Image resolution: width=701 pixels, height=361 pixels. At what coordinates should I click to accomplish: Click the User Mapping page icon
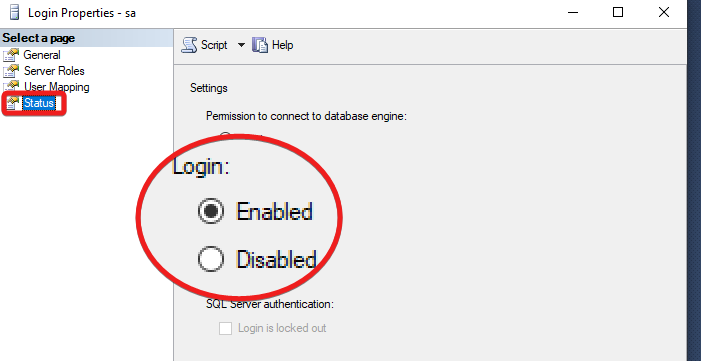11,87
